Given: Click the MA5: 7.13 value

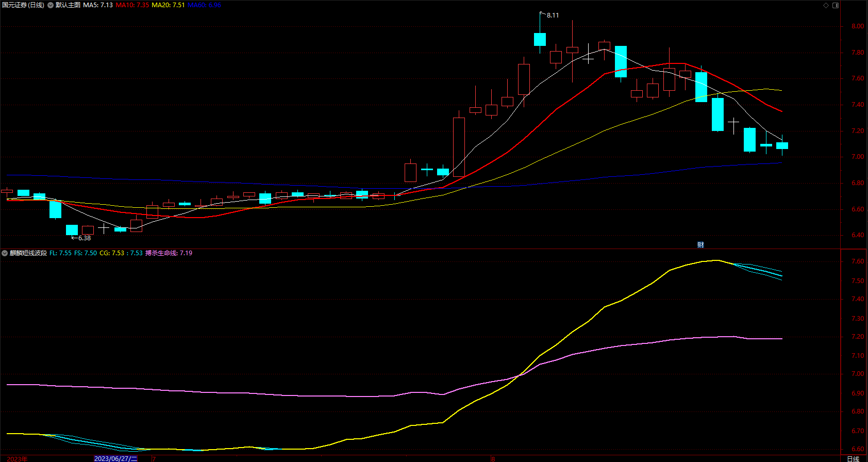Looking at the screenshot, I should (98, 5).
